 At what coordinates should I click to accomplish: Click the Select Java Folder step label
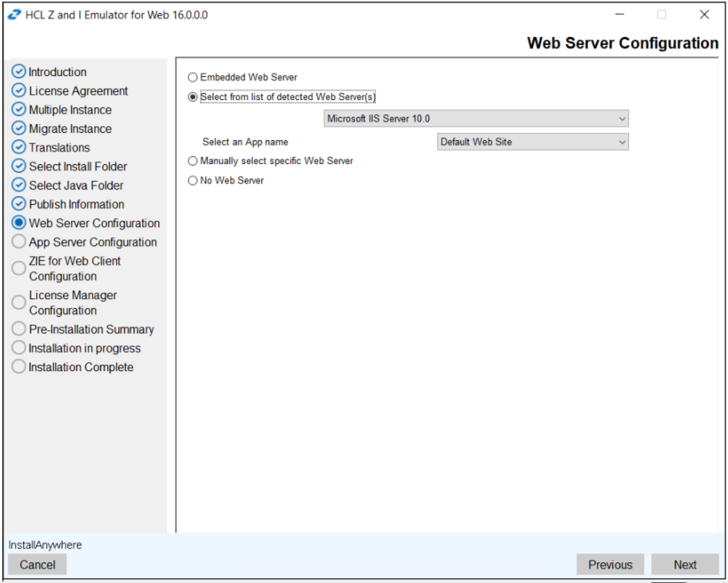(x=76, y=186)
